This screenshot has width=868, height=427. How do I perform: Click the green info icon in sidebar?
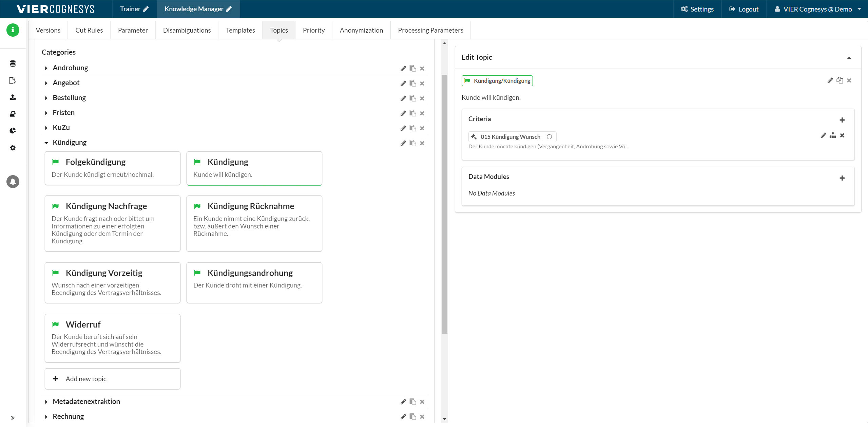pyautogui.click(x=13, y=30)
